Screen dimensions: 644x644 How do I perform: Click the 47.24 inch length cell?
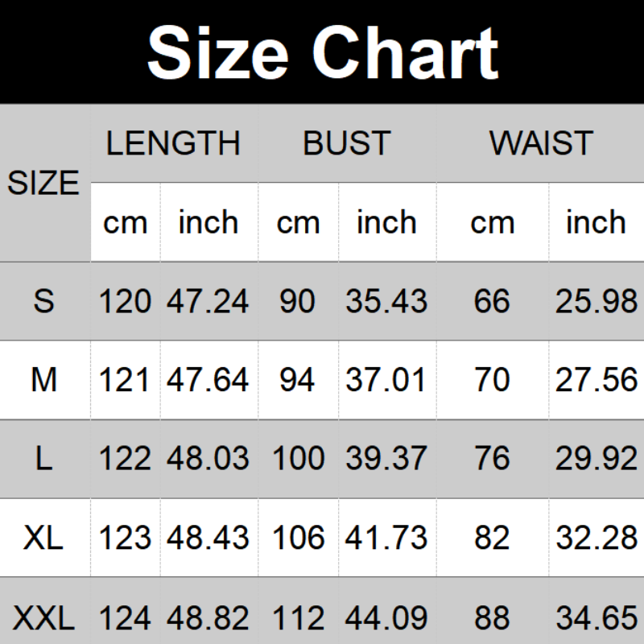(x=208, y=301)
